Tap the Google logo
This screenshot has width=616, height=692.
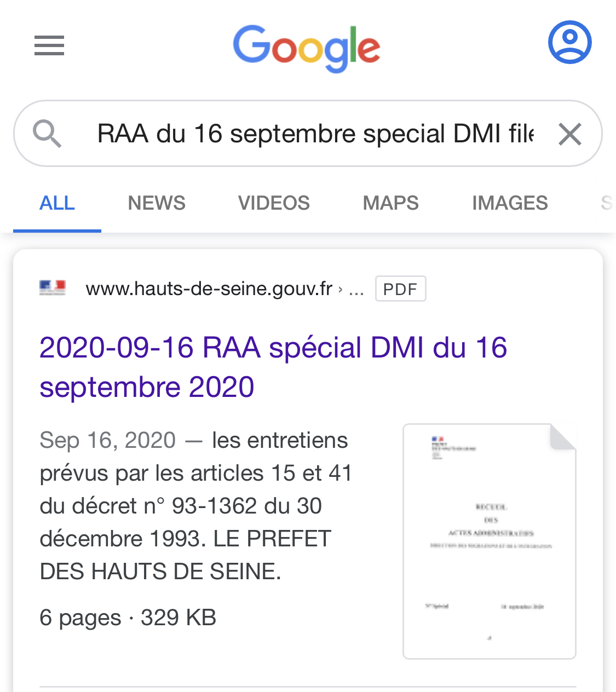[x=307, y=48]
